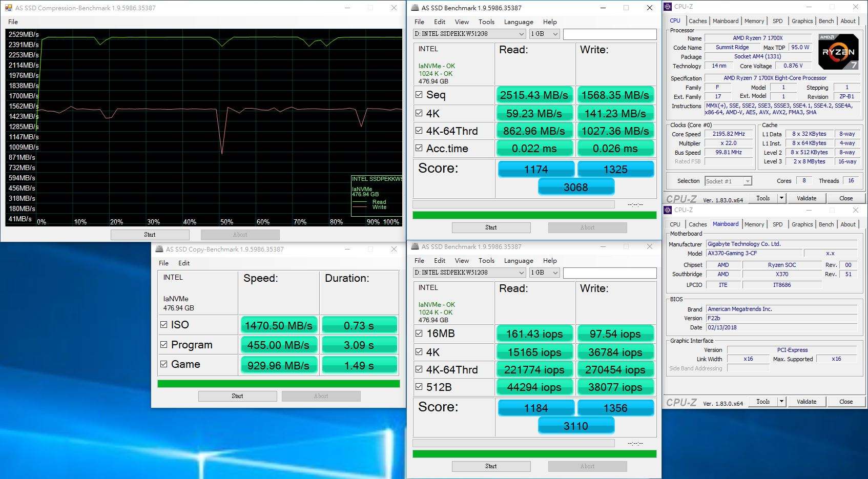Expand the Tools arrow in the CPU-Z processor window

tap(781, 198)
